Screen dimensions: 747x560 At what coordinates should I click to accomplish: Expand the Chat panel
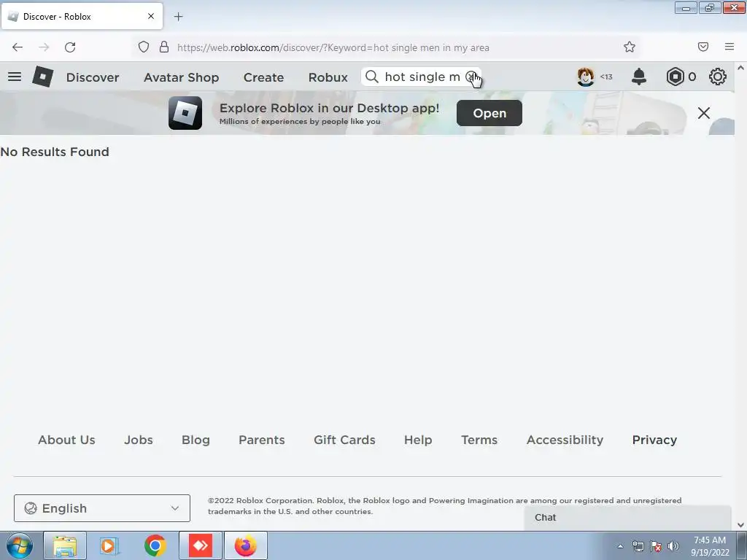(627, 518)
